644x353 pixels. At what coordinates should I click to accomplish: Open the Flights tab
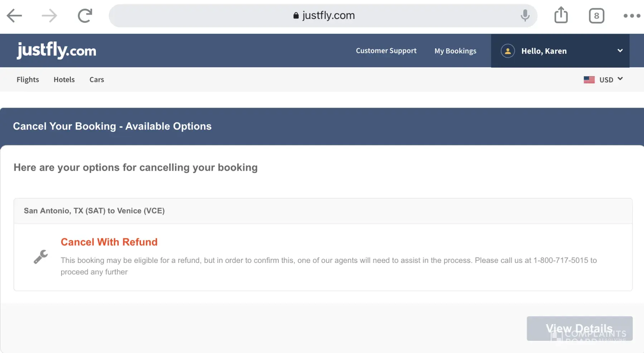tap(28, 79)
